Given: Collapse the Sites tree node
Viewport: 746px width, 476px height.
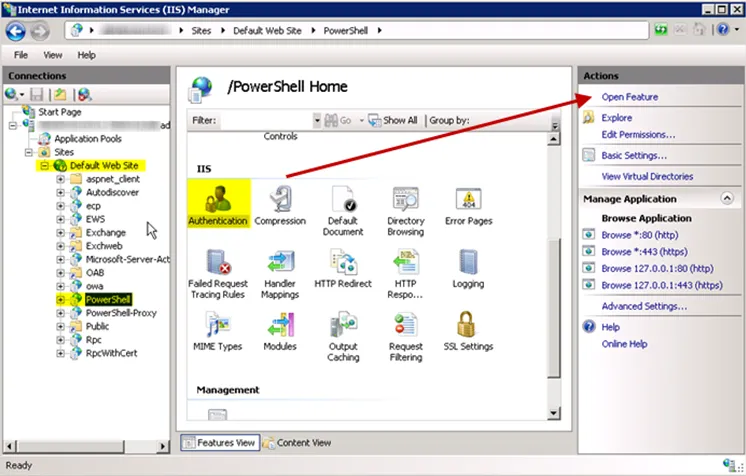Looking at the screenshot, I should (29, 152).
